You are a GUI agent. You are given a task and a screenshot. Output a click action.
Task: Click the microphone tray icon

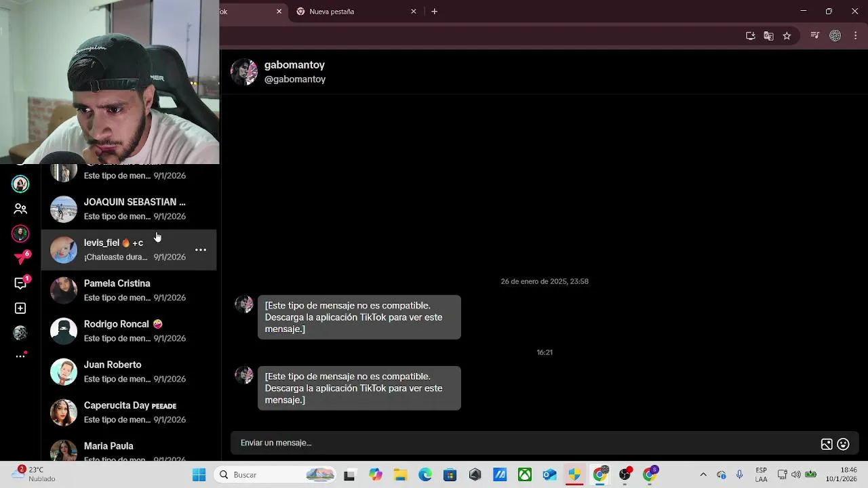pyautogui.click(x=740, y=474)
